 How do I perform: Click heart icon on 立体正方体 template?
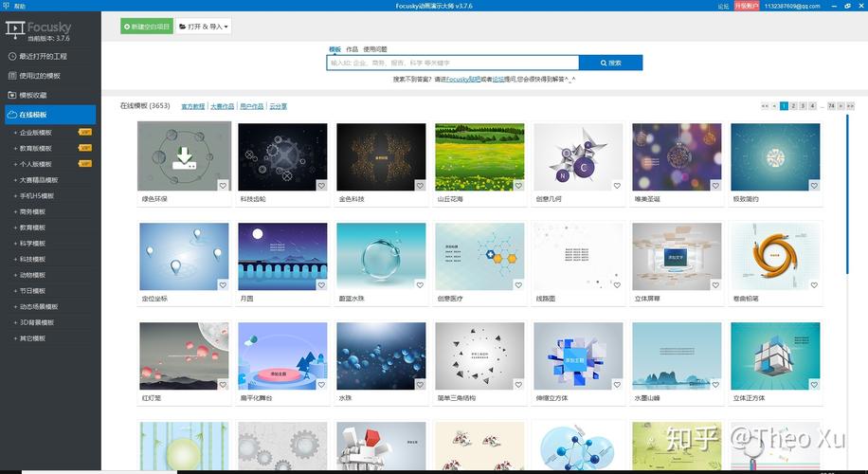pos(814,385)
